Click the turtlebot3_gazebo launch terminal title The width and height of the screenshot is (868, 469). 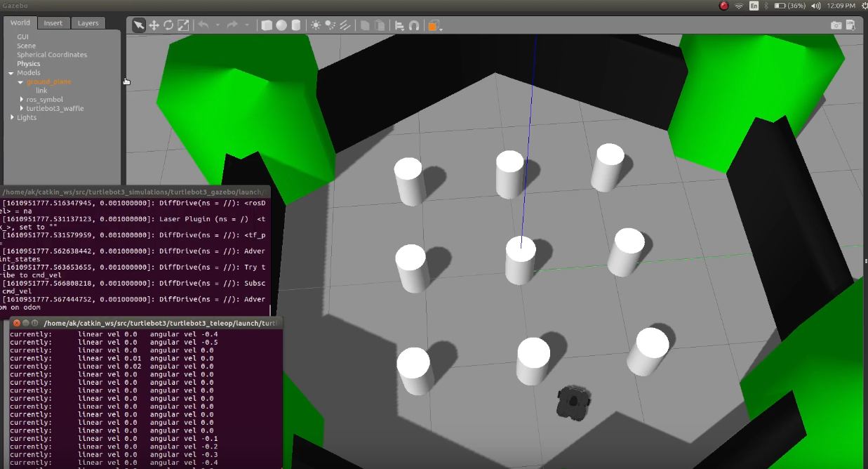coord(134,192)
